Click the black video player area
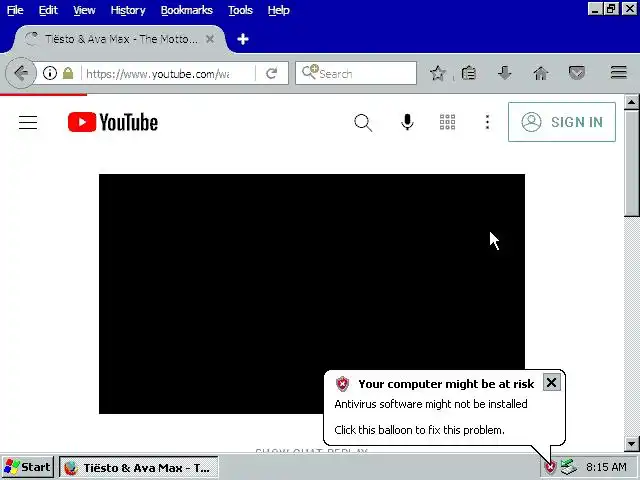The image size is (640, 480). pyautogui.click(x=312, y=294)
